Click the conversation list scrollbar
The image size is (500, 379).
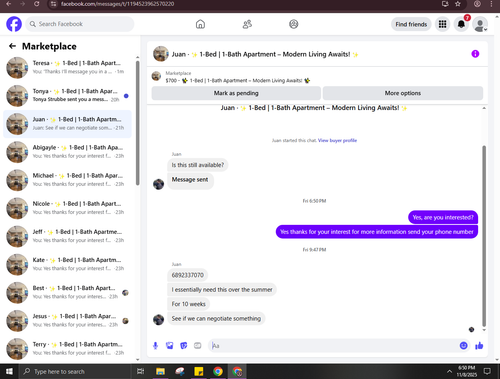(x=138, y=123)
